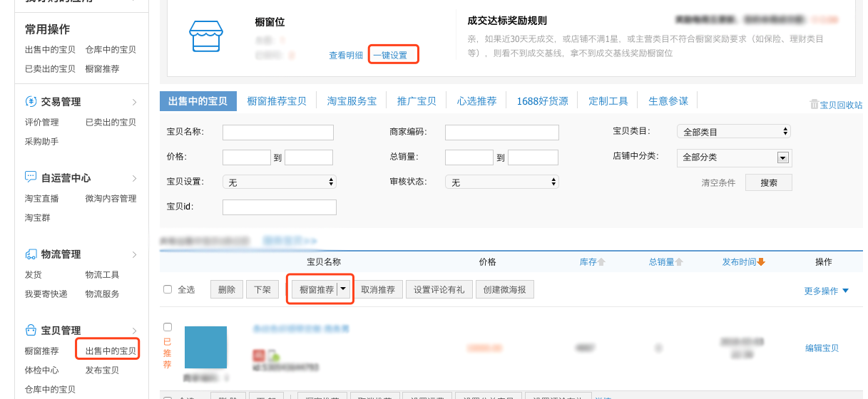The image size is (868, 399).
Task: Check the first product row checkbox
Action: click(x=168, y=327)
